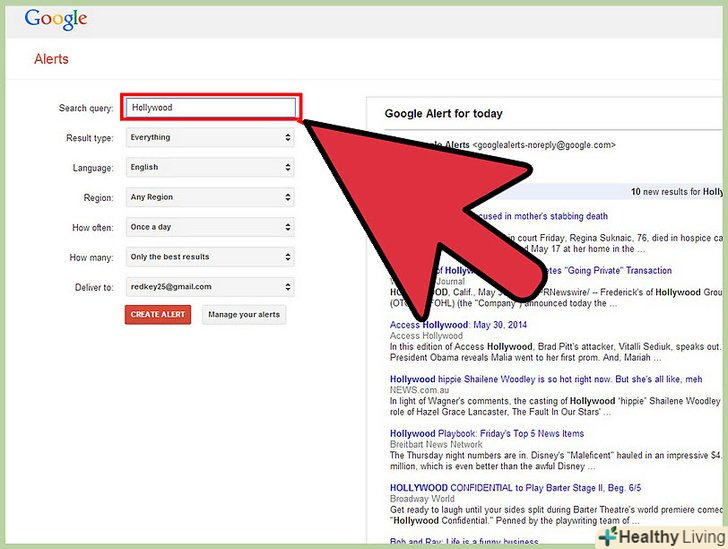Click the CREATE ALERT button
Image resolution: width=728 pixels, height=549 pixels.
pyautogui.click(x=158, y=314)
